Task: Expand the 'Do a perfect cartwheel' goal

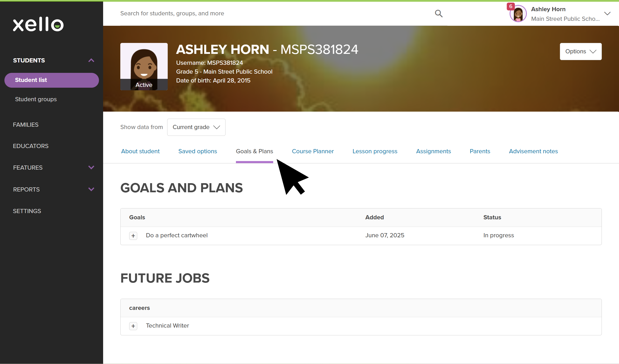Action: pos(133,236)
